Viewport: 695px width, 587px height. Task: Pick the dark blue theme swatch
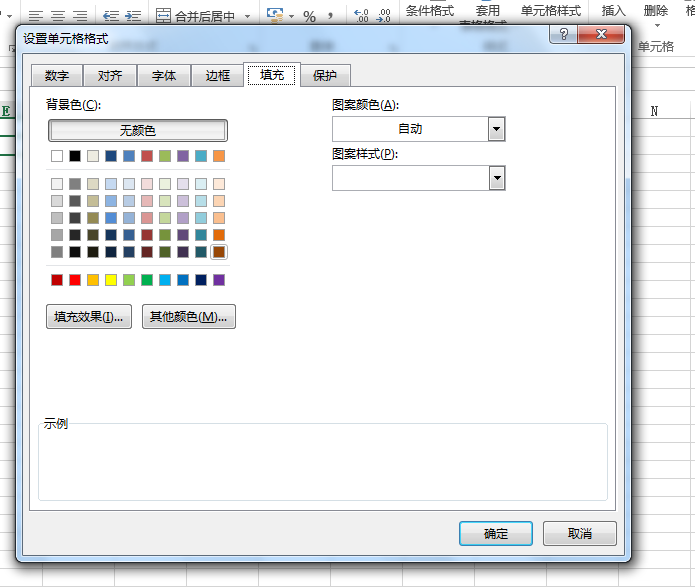click(111, 156)
